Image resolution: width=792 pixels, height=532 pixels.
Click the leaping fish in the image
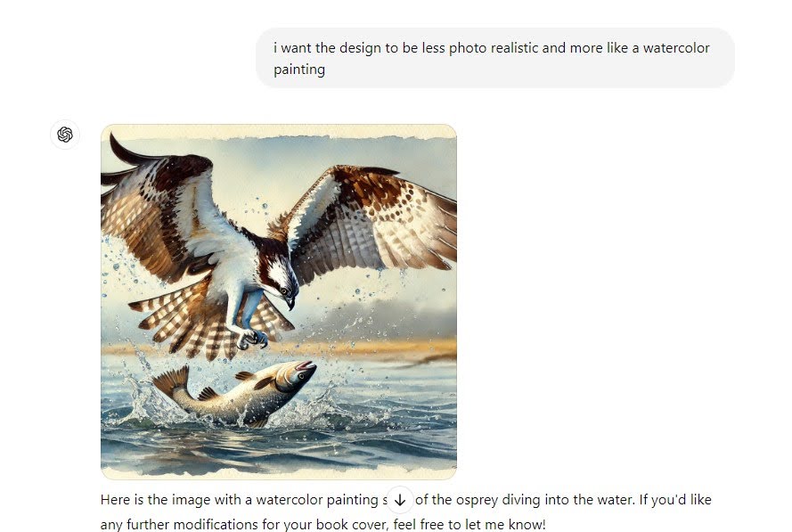click(x=237, y=393)
